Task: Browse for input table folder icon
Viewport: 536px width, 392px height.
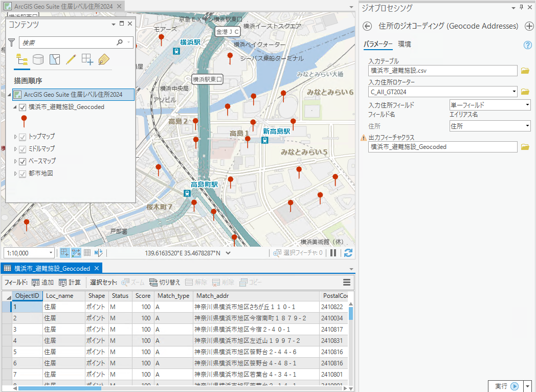Action: [525, 71]
